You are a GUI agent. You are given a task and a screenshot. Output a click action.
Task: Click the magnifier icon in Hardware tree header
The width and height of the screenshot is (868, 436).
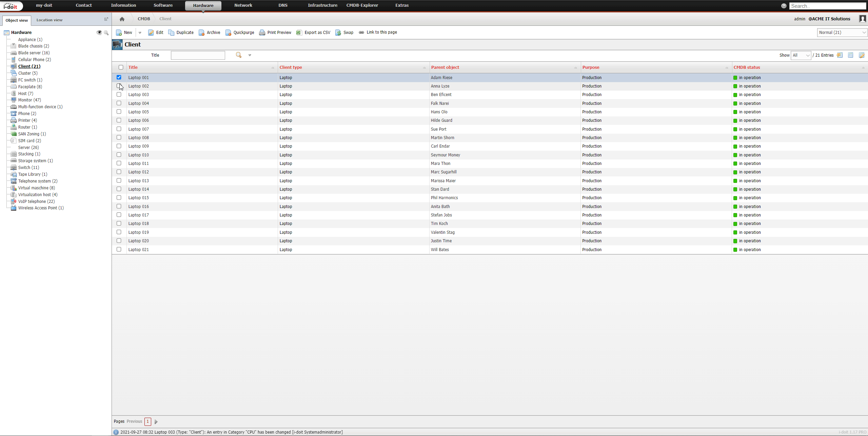[106, 33]
